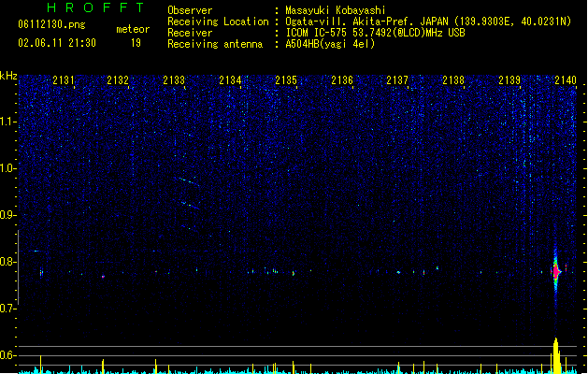Click the Receiving Location label
Screen dimensions: 588x374
point(218,22)
